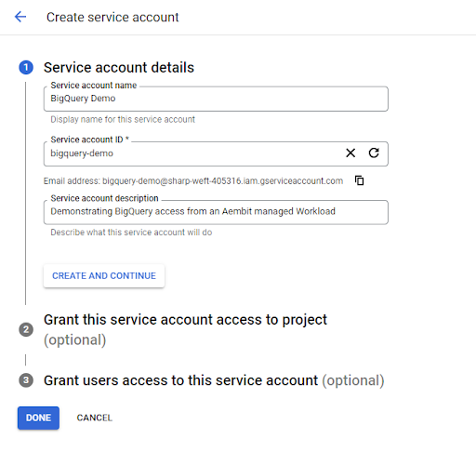Click the CREATE AND CONTINUE button
The image size is (476, 452).
pos(104,275)
